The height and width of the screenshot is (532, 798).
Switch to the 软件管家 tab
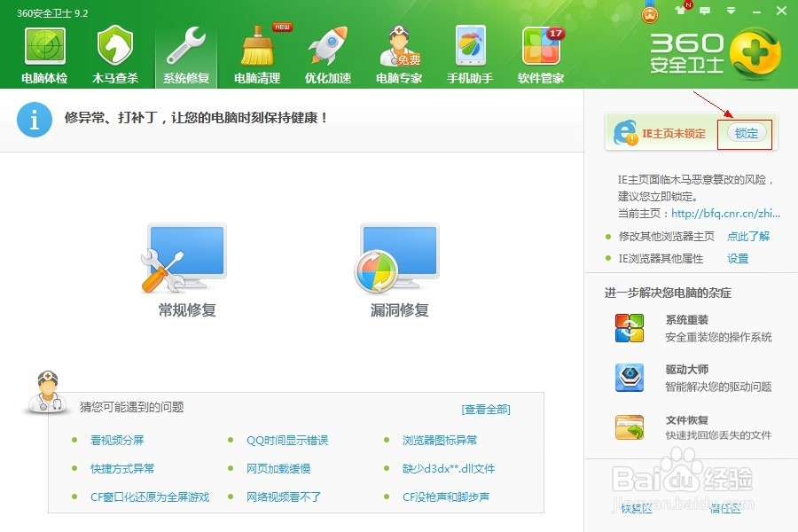[x=540, y=53]
